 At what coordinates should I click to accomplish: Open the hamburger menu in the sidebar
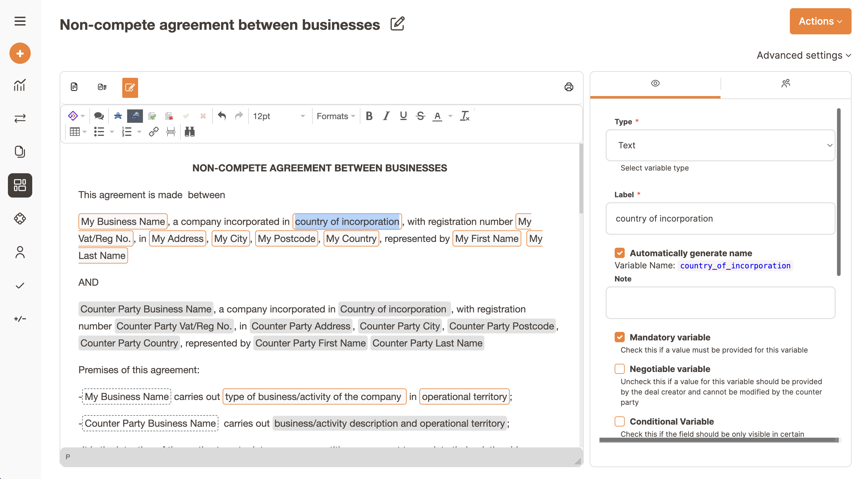(x=20, y=21)
